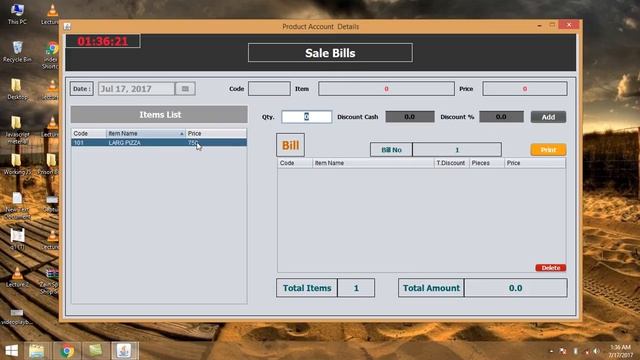
Task: Click the orange Print button
Action: coord(548,150)
